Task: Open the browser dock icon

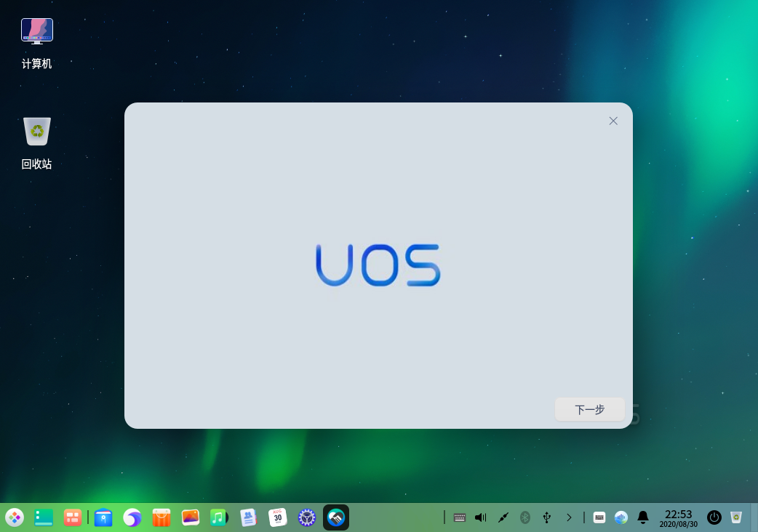Action: [x=132, y=517]
